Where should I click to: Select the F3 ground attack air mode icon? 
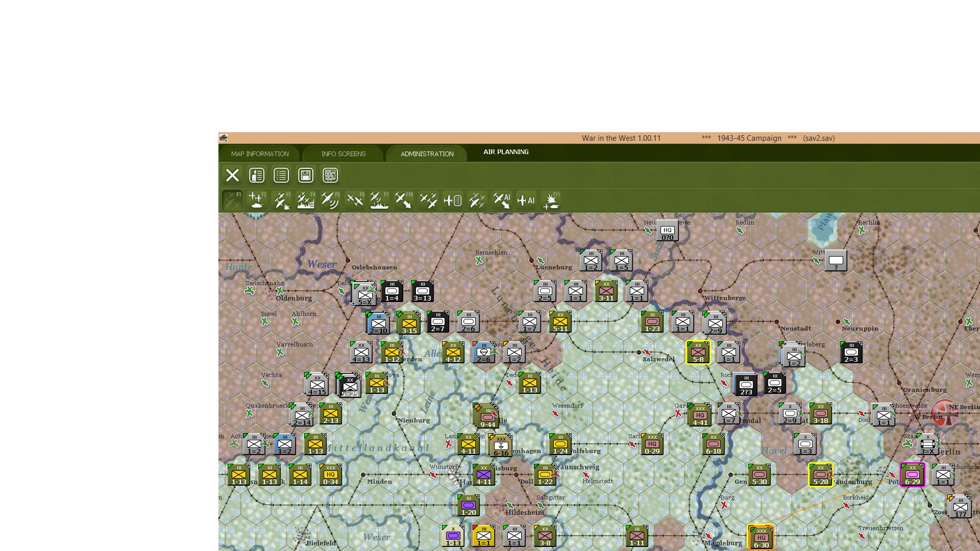(x=281, y=201)
